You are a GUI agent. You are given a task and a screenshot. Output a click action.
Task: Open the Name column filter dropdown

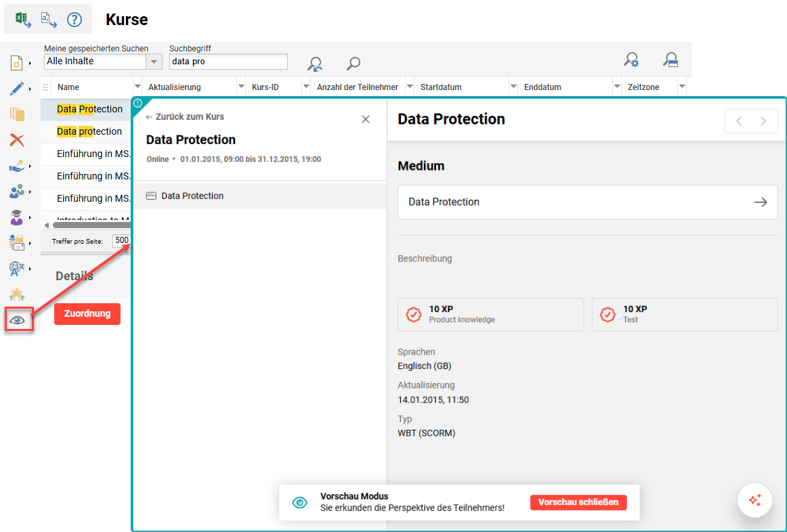pos(137,87)
